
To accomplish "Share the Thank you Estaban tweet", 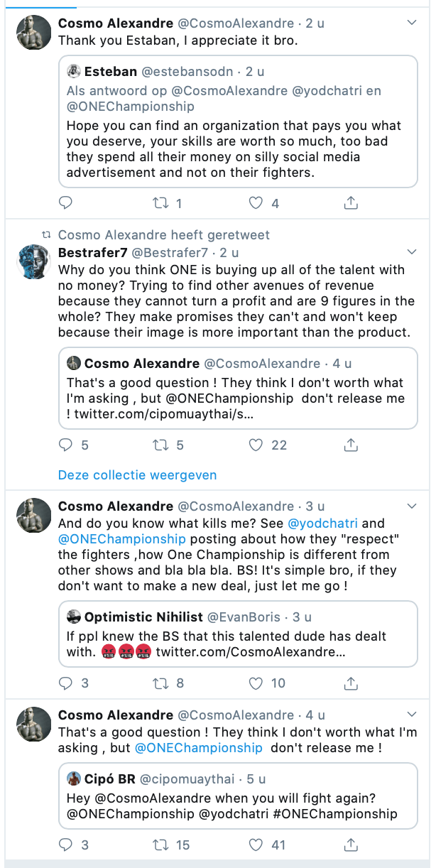I will [x=350, y=203].
